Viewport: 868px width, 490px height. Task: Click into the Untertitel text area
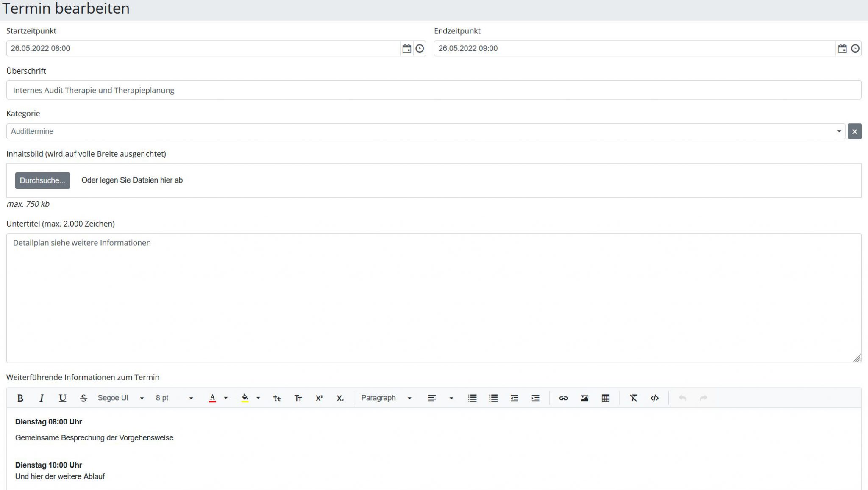(x=434, y=298)
